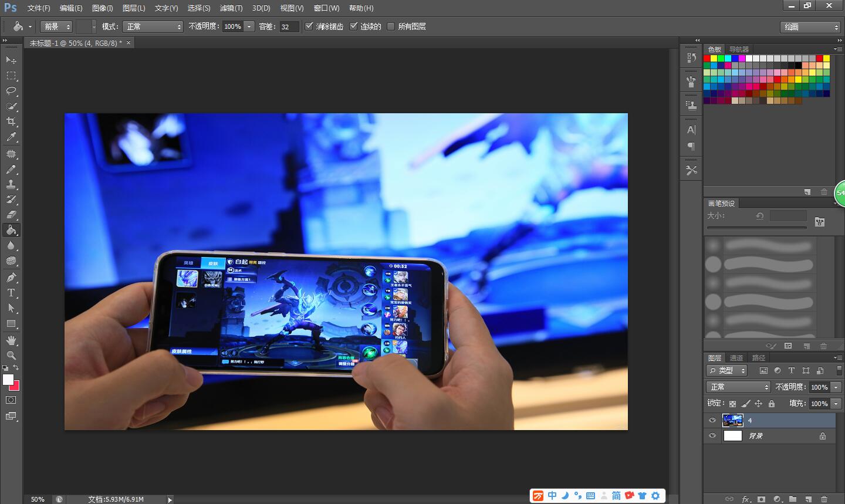The width and height of the screenshot is (845, 504).
Task: Click the layer 4 thumbnail
Action: tap(732, 420)
